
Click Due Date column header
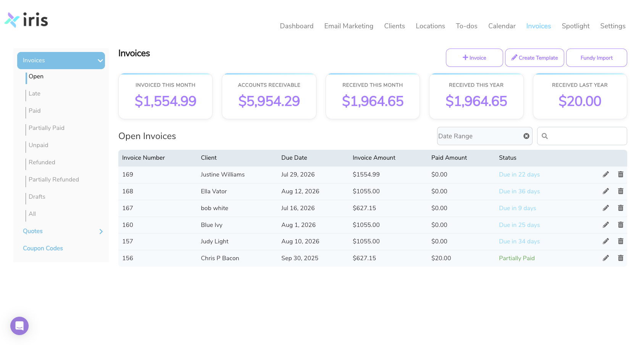click(x=294, y=158)
